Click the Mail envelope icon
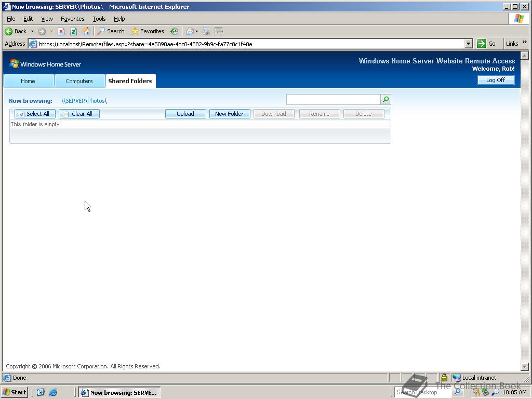Image resolution: width=532 pixels, height=399 pixels. tap(190, 32)
